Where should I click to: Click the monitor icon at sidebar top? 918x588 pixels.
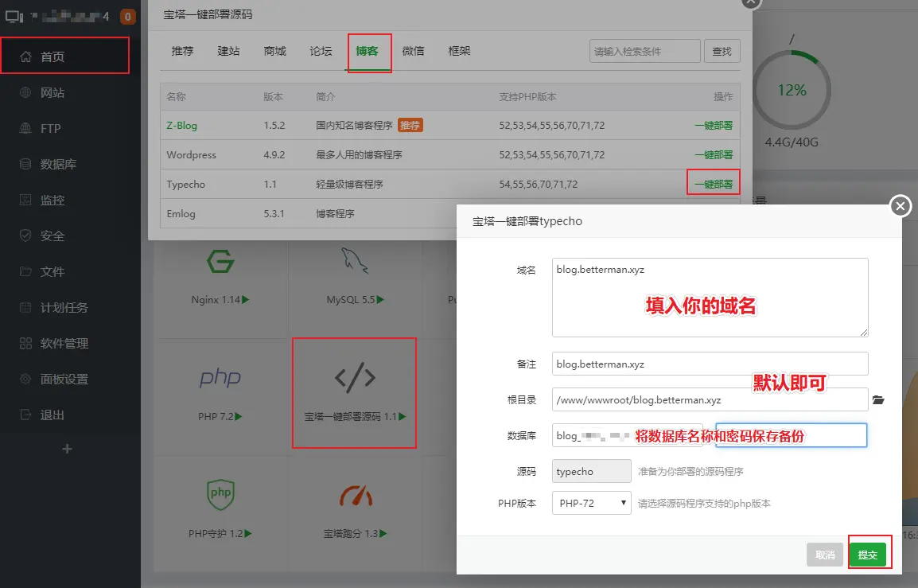point(14,17)
